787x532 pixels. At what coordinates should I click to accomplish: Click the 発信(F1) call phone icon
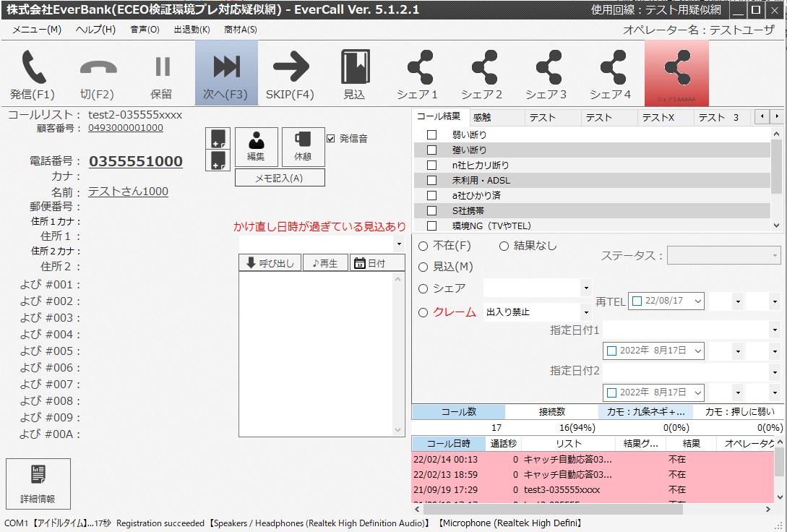pos(33,66)
